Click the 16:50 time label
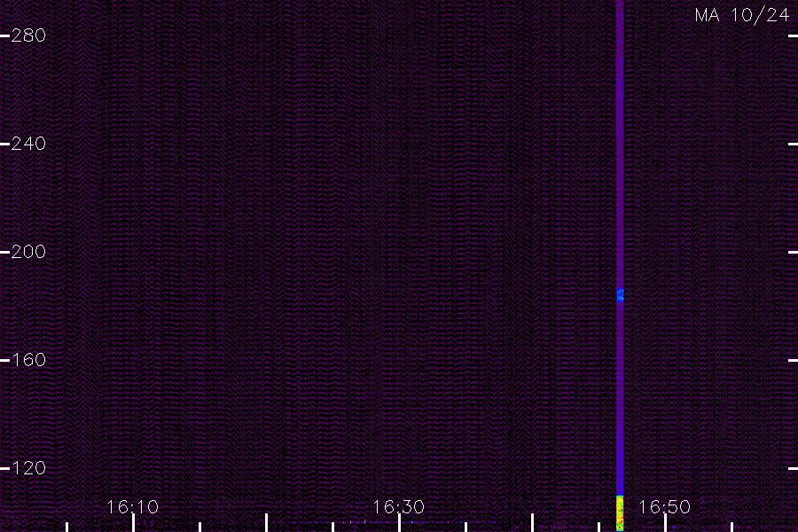The height and width of the screenshot is (532, 798). click(x=664, y=507)
